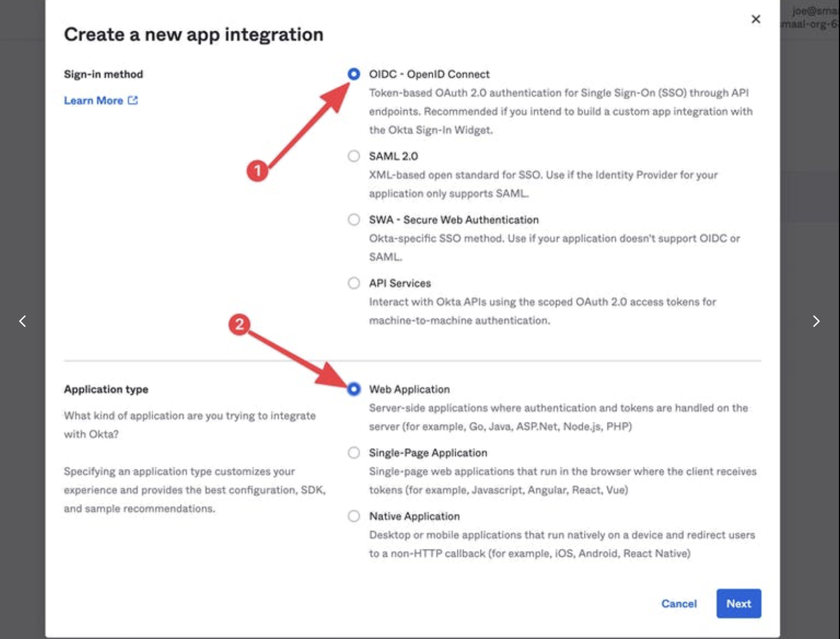Pick the API Services radio button

tap(353, 283)
